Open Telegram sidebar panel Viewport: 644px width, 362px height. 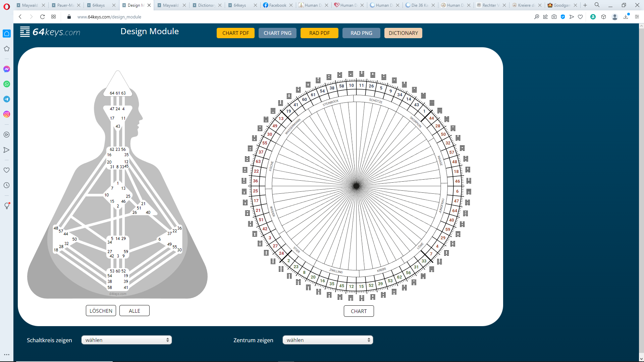coord(7,99)
